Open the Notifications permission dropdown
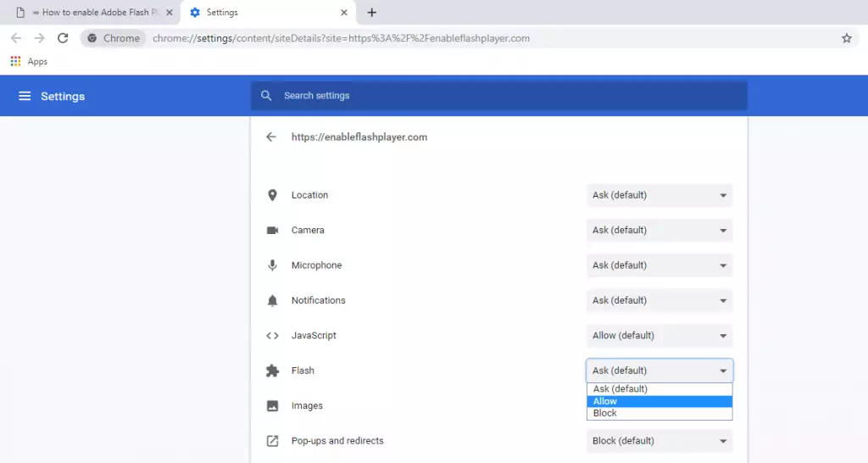This screenshot has height=463, width=868. [659, 301]
